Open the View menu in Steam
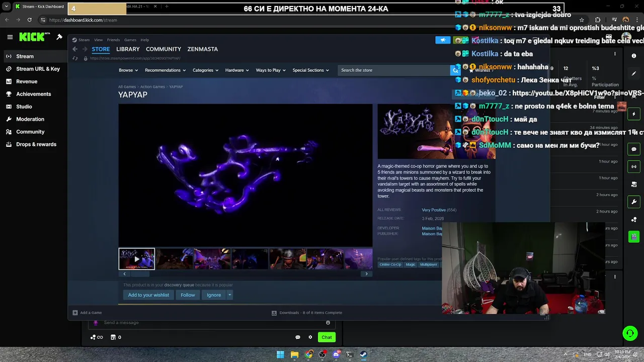Viewport: 644px width, 362px height. pyautogui.click(x=99, y=40)
